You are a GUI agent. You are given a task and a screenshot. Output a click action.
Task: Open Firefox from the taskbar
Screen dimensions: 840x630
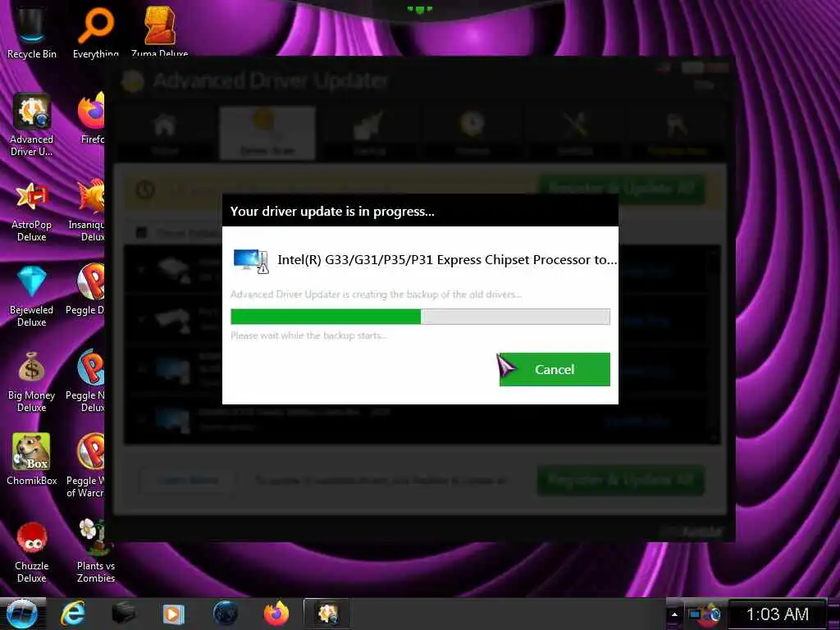(x=276, y=614)
